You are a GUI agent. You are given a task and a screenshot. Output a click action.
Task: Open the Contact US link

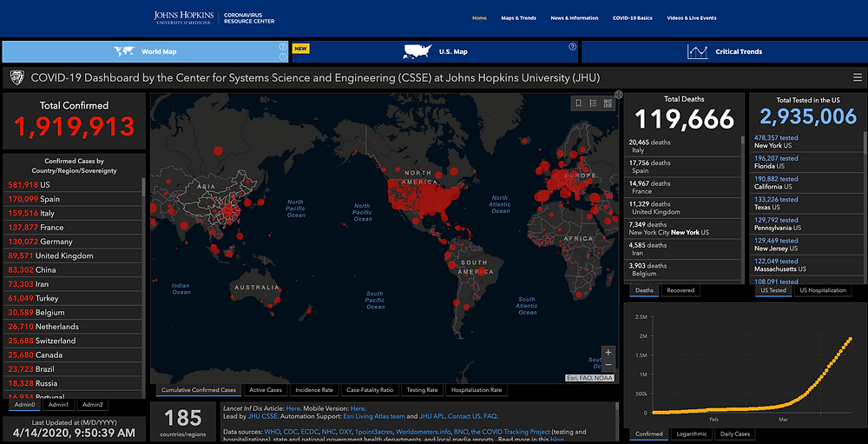[465, 415]
